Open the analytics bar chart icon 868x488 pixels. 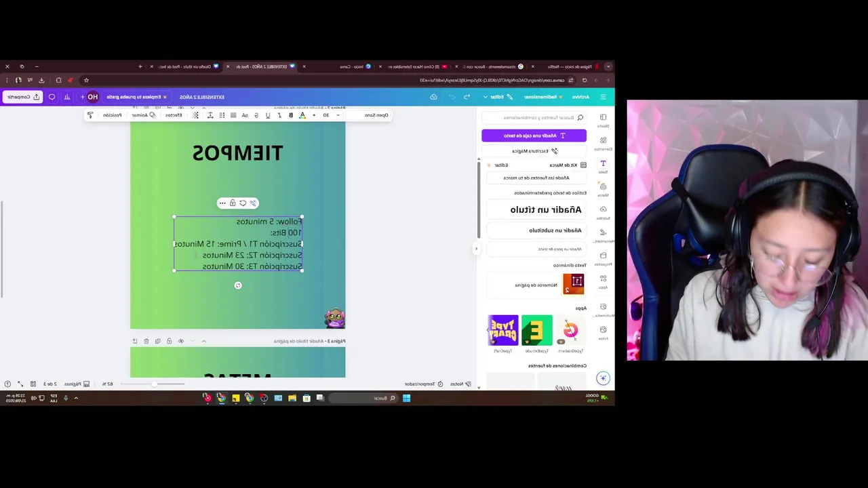[67, 97]
